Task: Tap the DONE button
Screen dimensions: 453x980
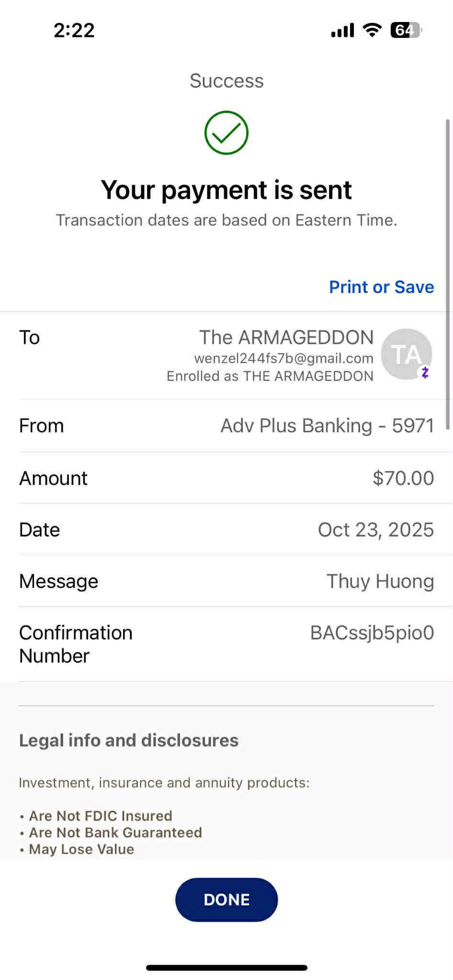Action: tap(226, 900)
